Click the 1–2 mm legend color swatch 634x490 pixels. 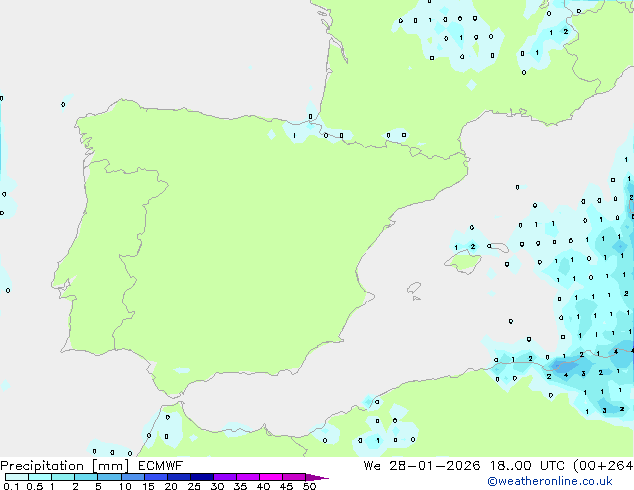point(63,477)
